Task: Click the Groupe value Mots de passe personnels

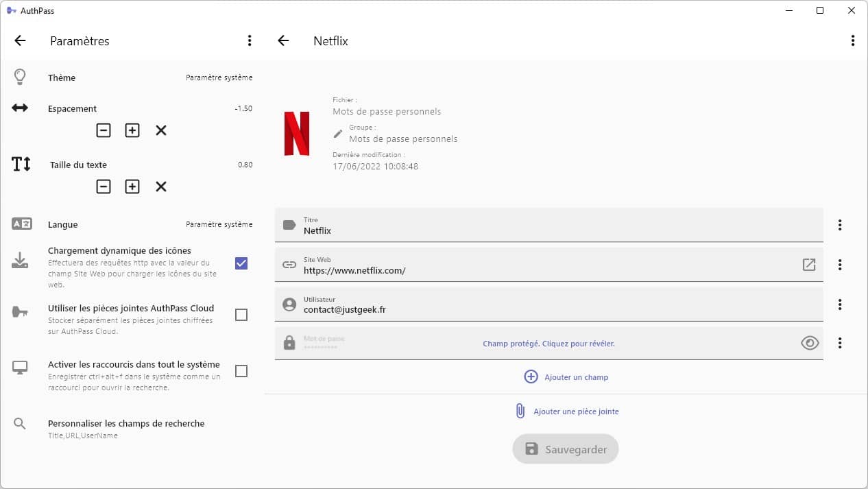Action: point(403,139)
